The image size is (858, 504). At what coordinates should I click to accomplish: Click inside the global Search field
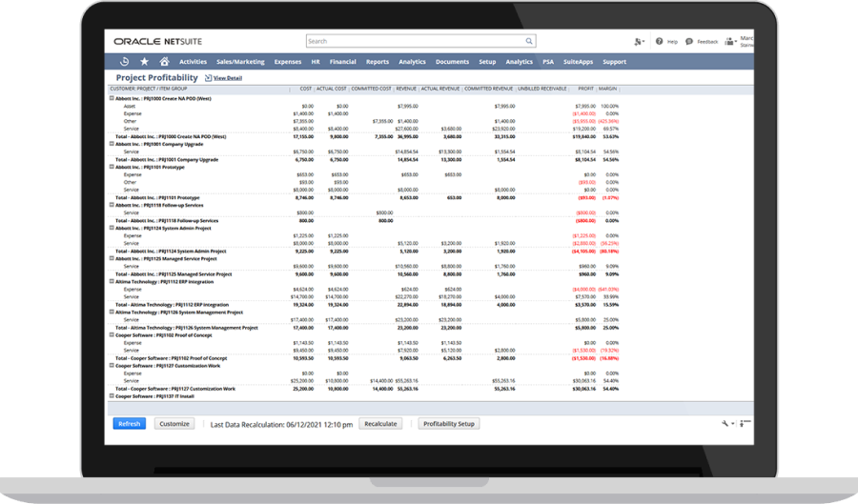pos(420,41)
